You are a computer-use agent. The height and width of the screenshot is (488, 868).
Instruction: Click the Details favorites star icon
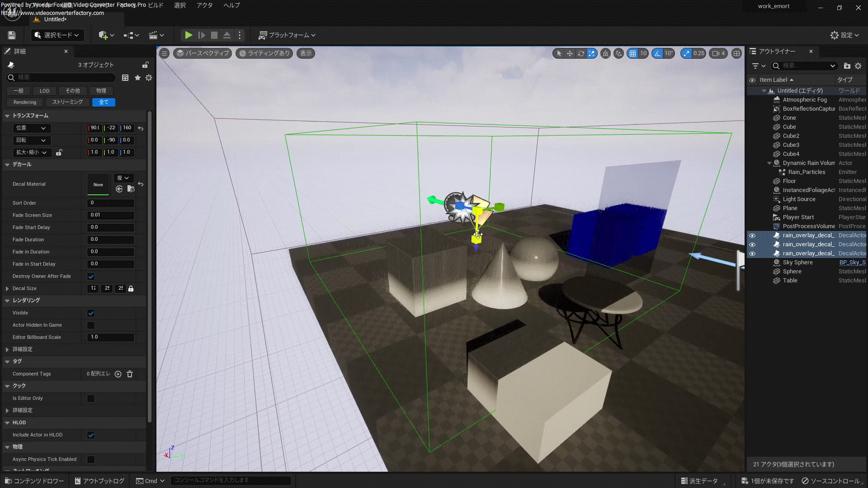click(x=137, y=78)
